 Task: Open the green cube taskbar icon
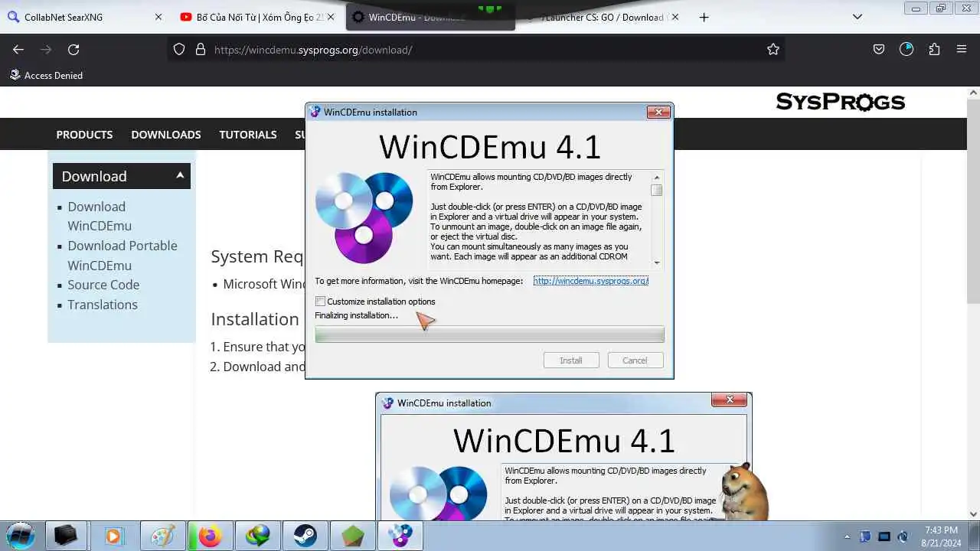353,536
